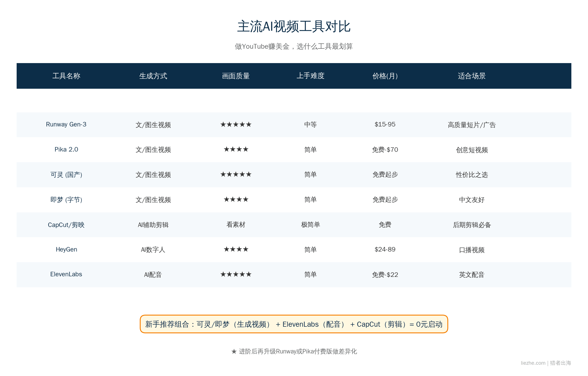Click the 生成方式 column header

click(153, 76)
